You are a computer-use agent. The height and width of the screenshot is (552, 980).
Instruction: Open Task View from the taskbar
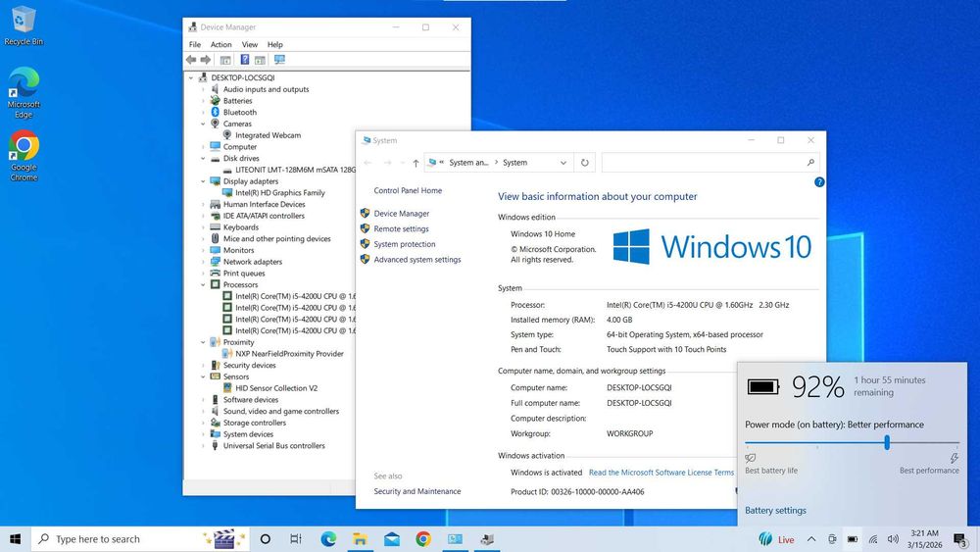tap(296, 539)
